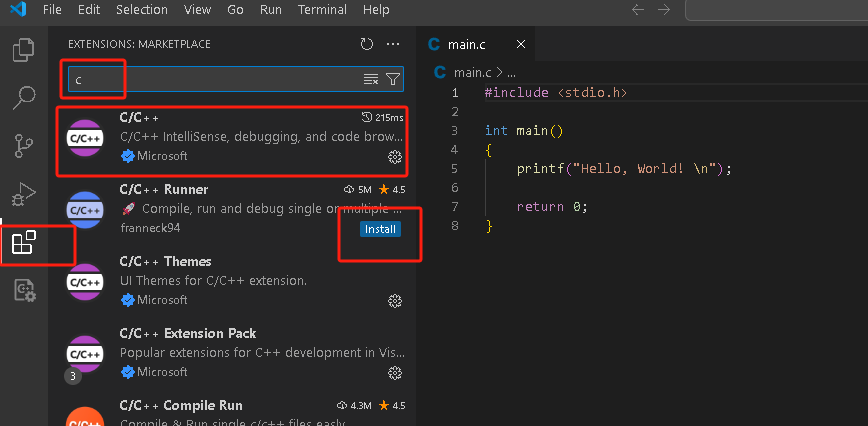Image resolution: width=868 pixels, height=426 pixels.
Task: Click the verified badge on C/C++ Microsoft
Action: click(x=128, y=157)
